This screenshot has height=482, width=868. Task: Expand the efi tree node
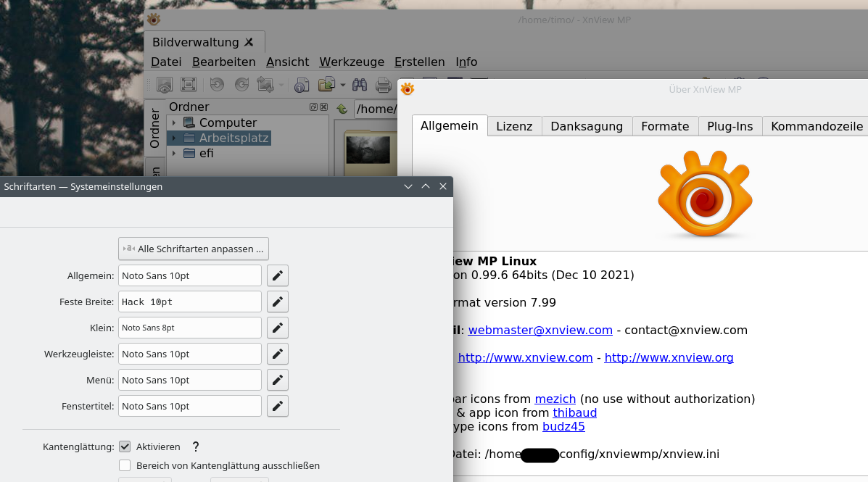point(174,153)
